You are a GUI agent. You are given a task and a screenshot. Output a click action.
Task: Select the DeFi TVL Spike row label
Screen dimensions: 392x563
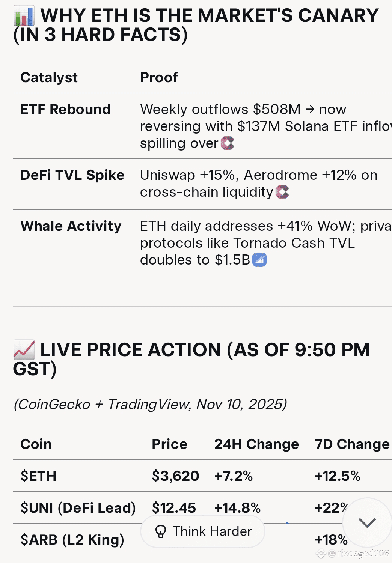72,175
